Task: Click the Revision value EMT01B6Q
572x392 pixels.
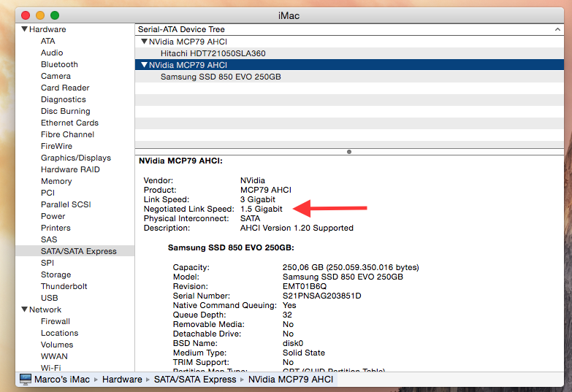Action: [305, 286]
